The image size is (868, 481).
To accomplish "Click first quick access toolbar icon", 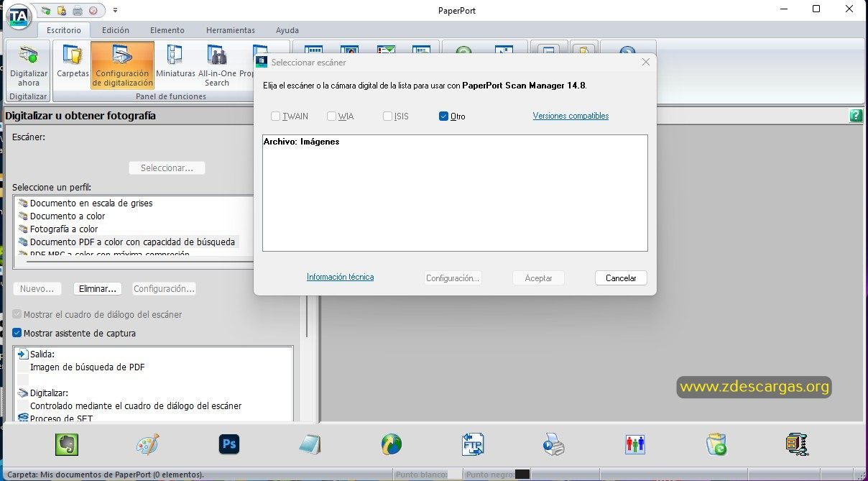I will click(x=46, y=11).
